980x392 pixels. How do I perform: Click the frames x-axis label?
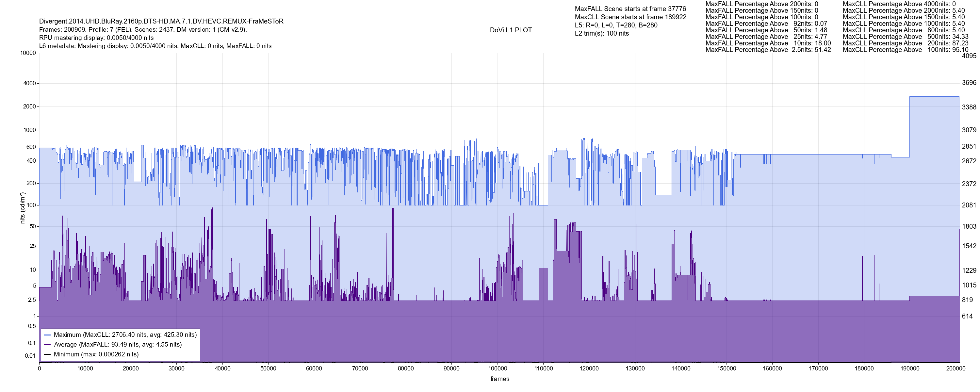[499, 379]
